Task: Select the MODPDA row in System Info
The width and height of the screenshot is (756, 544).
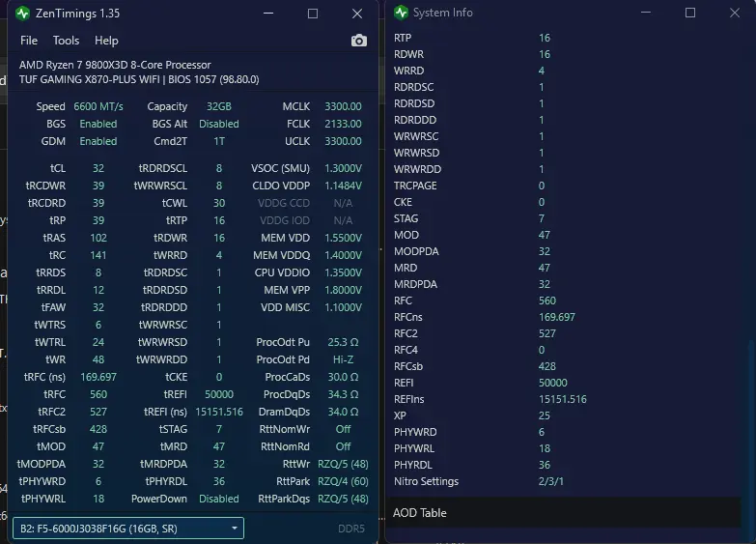Action: 564,251
